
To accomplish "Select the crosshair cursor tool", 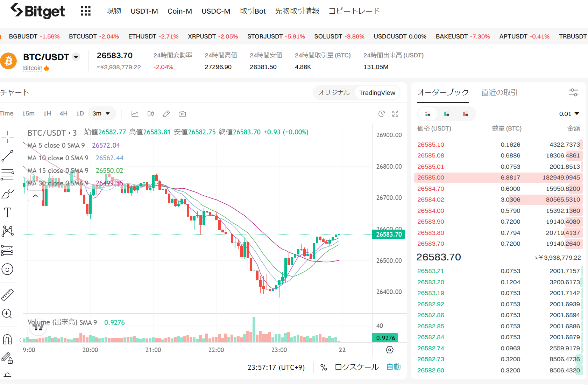I will tap(7, 137).
